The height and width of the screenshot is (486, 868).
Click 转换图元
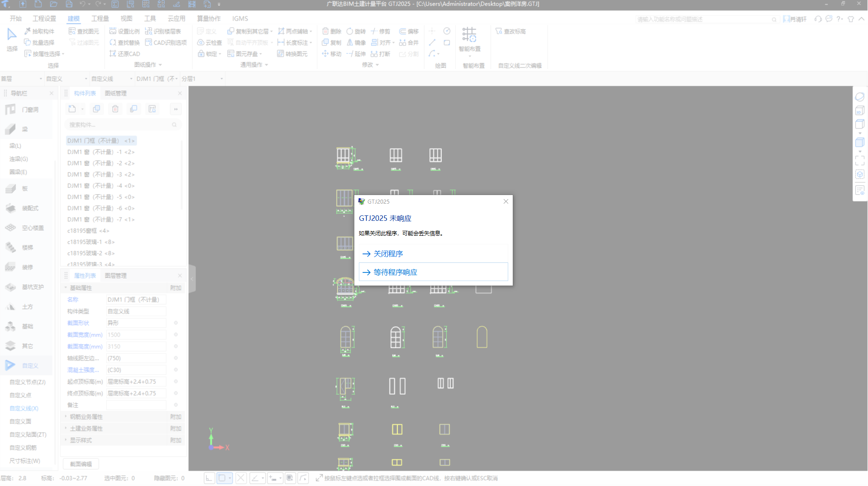click(x=292, y=54)
